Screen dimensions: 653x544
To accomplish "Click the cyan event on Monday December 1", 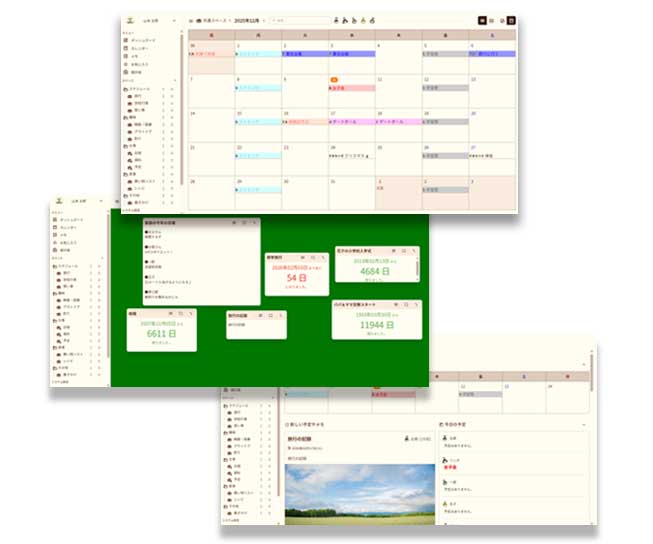I will tap(258, 54).
